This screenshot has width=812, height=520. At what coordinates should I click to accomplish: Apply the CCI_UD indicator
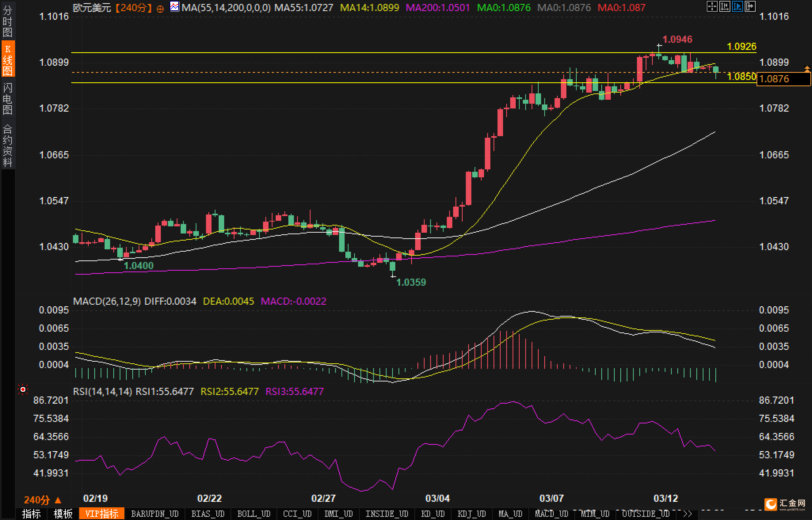tap(297, 514)
